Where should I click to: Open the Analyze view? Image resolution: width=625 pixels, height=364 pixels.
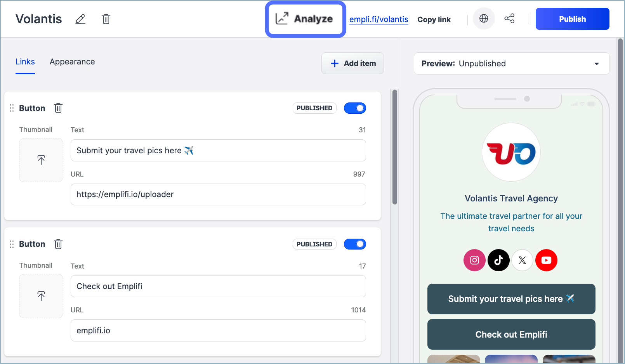[x=305, y=19]
